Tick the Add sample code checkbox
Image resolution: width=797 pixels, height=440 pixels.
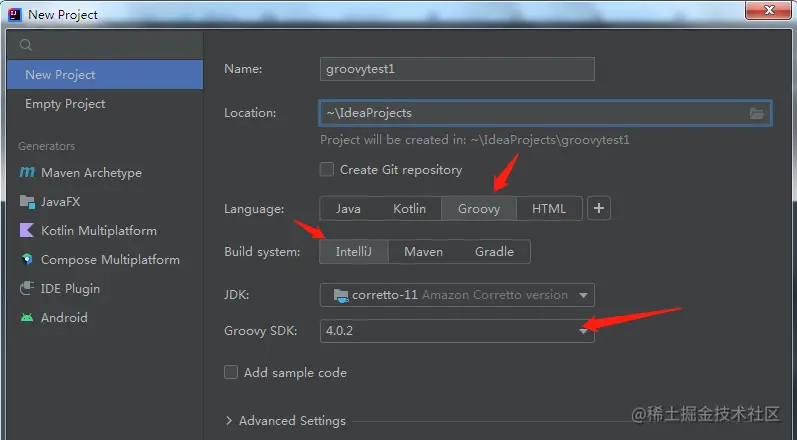231,372
